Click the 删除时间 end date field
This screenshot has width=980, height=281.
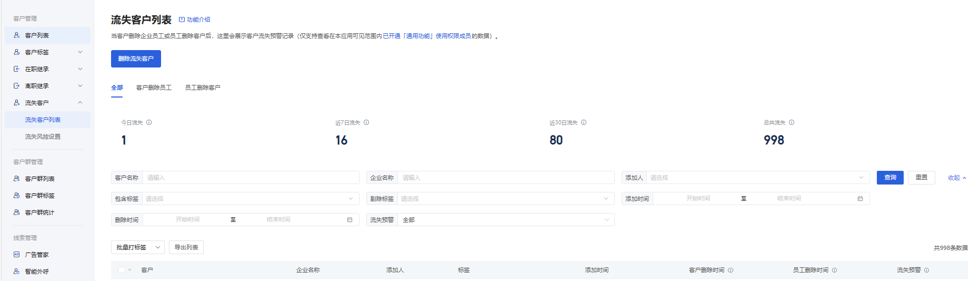[x=278, y=220]
